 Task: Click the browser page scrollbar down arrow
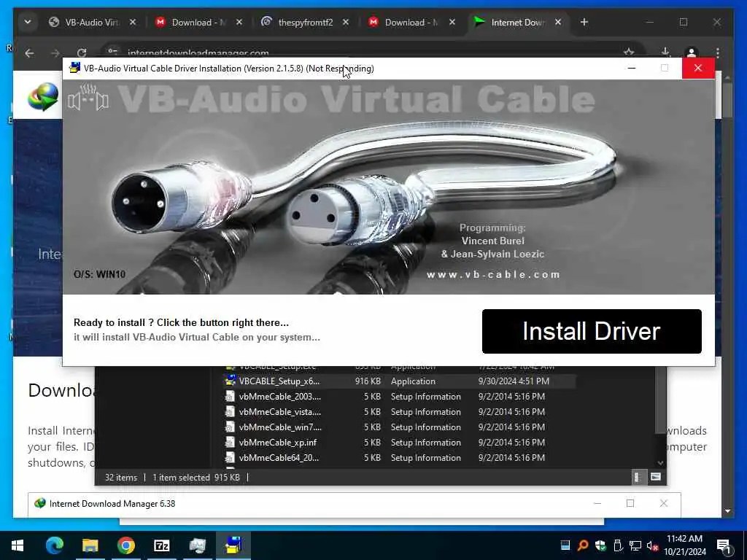[727, 511]
